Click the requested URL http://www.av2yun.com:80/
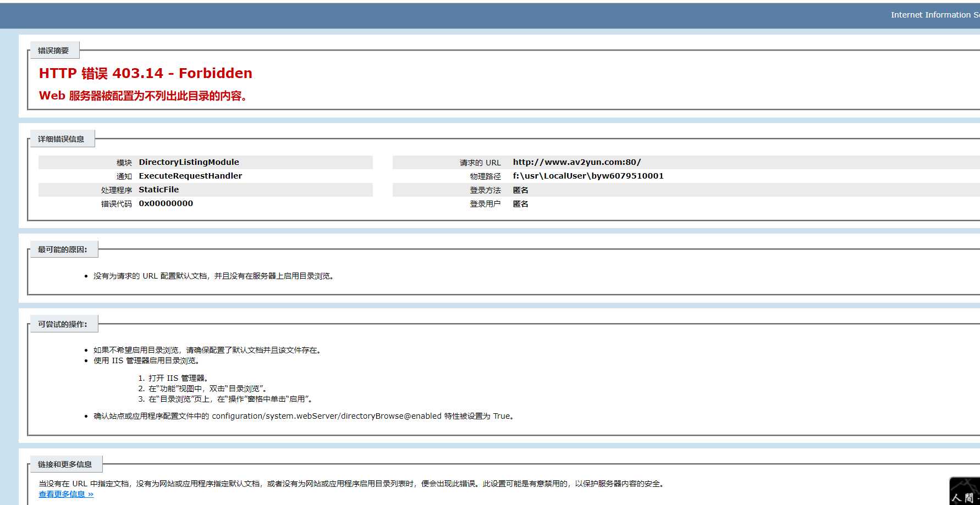The height and width of the screenshot is (505, 980). pos(577,162)
